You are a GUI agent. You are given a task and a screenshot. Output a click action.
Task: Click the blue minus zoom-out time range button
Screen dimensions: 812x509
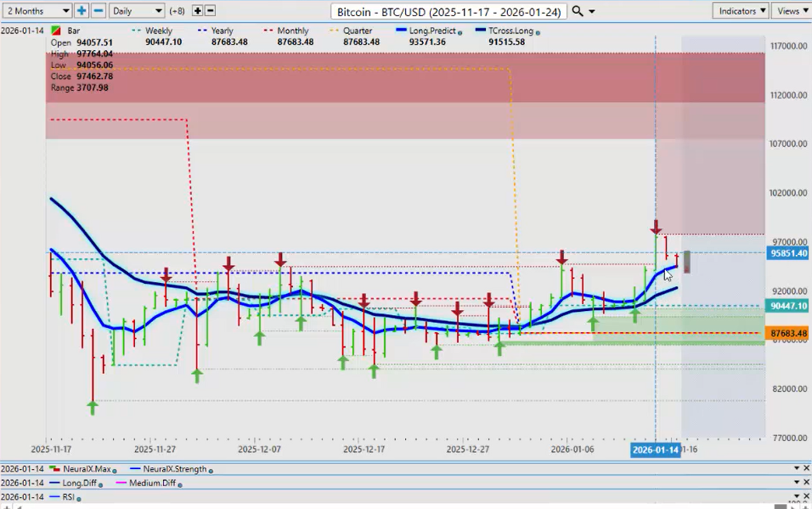98,11
